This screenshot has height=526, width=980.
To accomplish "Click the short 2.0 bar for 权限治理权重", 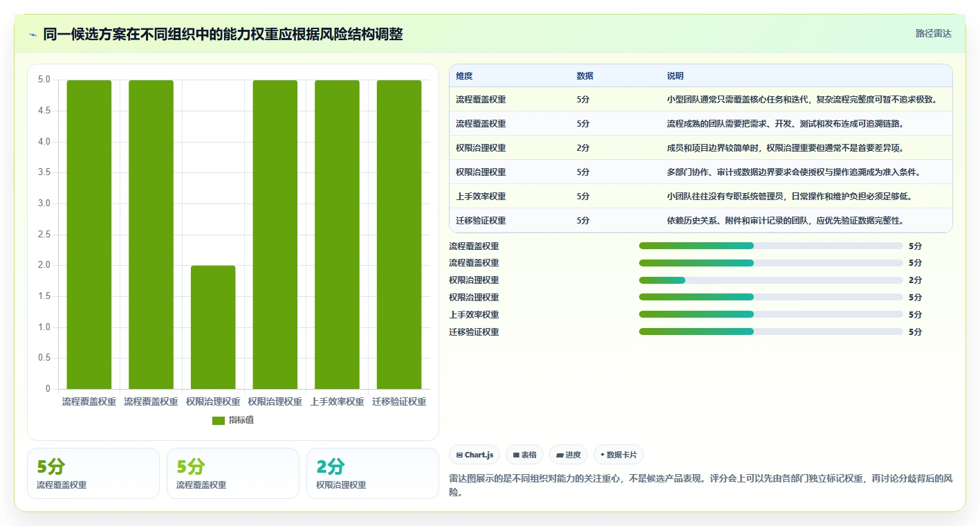I will click(213, 327).
